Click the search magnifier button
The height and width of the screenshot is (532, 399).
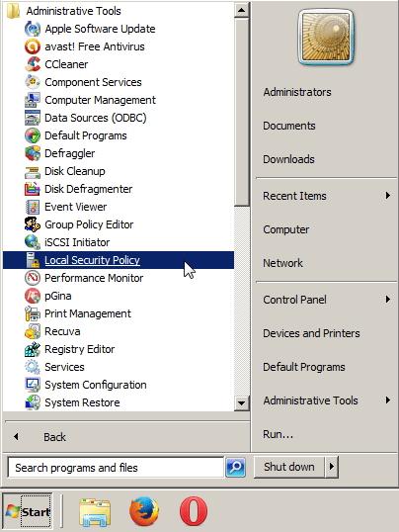(236, 467)
